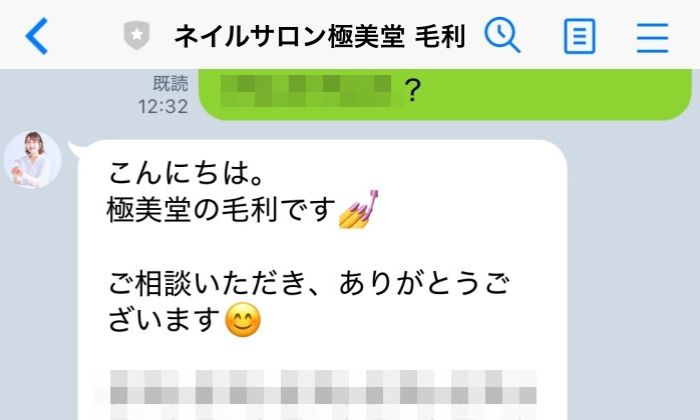Viewport: 700px width, 420px height.
Task: Tap the nail polish emoji in message
Action: tap(358, 209)
